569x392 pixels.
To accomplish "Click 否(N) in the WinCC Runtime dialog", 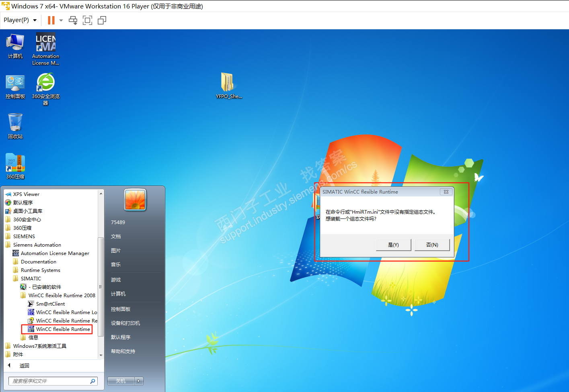I will (x=432, y=245).
